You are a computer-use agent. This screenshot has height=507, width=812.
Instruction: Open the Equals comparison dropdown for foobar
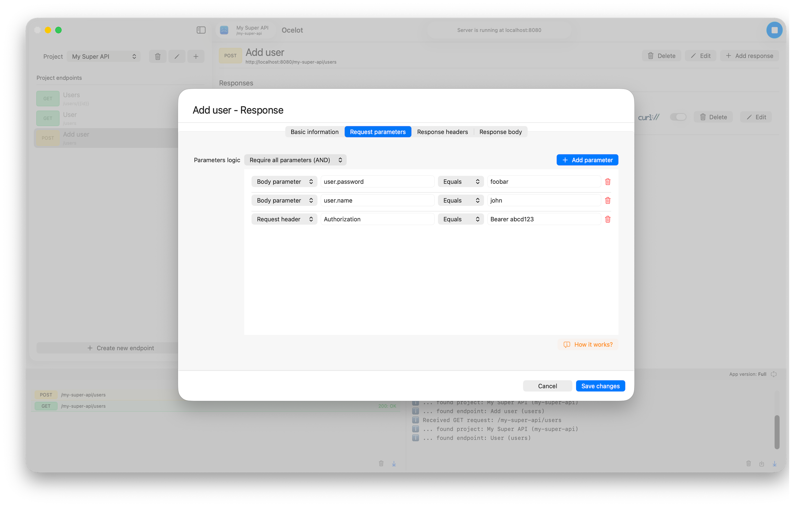pos(460,181)
